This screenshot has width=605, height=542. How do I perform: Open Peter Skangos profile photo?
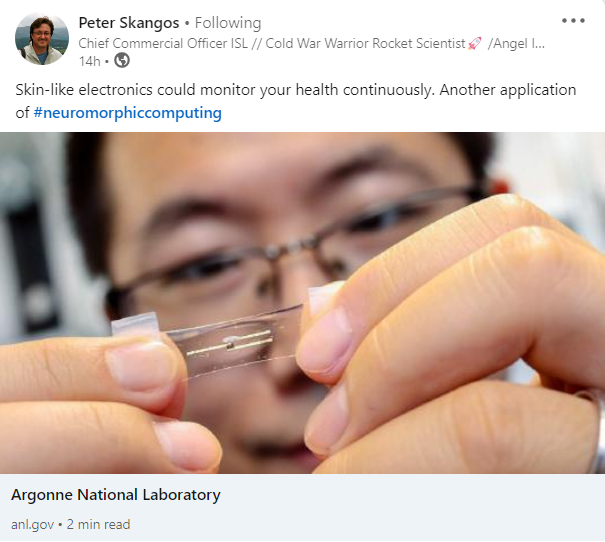click(x=42, y=39)
